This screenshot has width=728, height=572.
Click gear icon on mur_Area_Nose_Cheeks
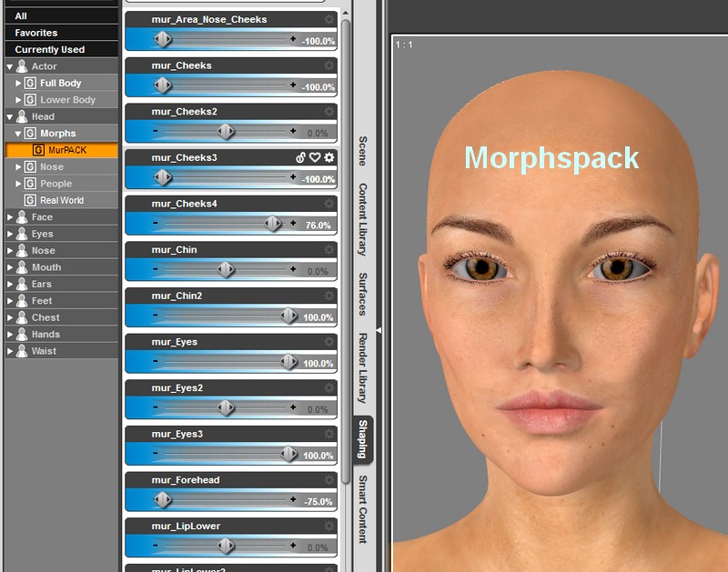tap(329, 19)
